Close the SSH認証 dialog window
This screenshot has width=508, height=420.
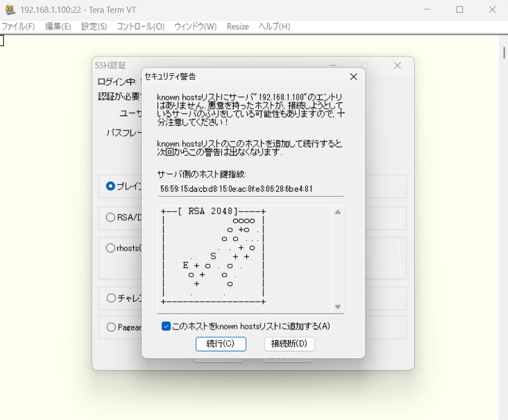[398, 66]
